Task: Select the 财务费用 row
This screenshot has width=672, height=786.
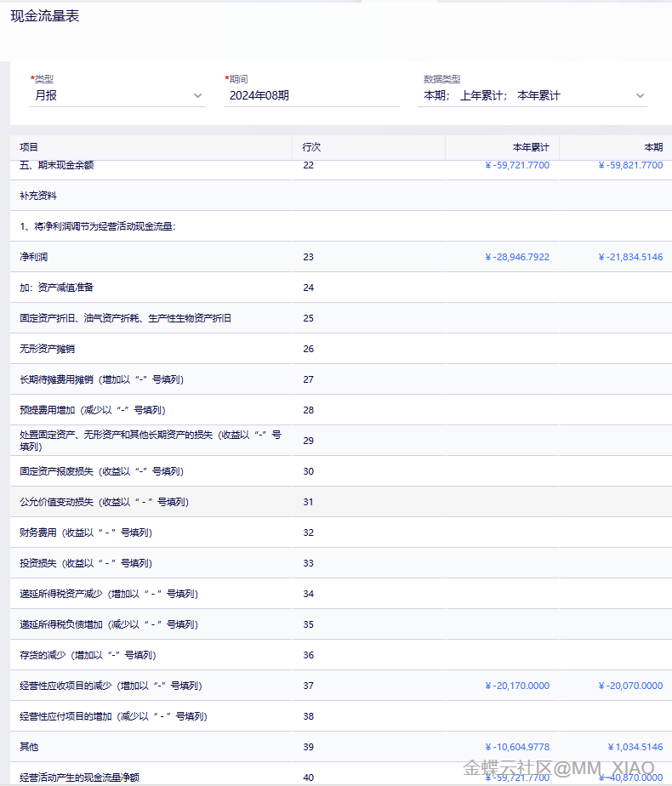Action: [x=341, y=532]
